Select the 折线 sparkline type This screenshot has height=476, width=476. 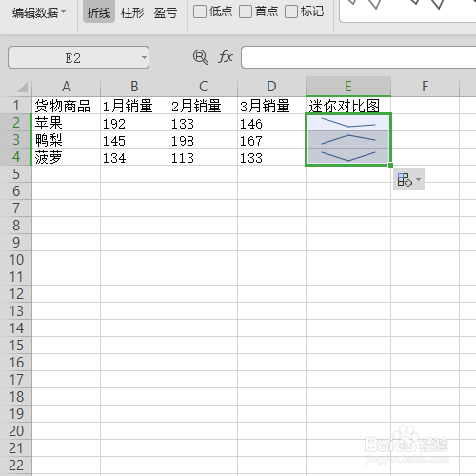[x=99, y=12]
